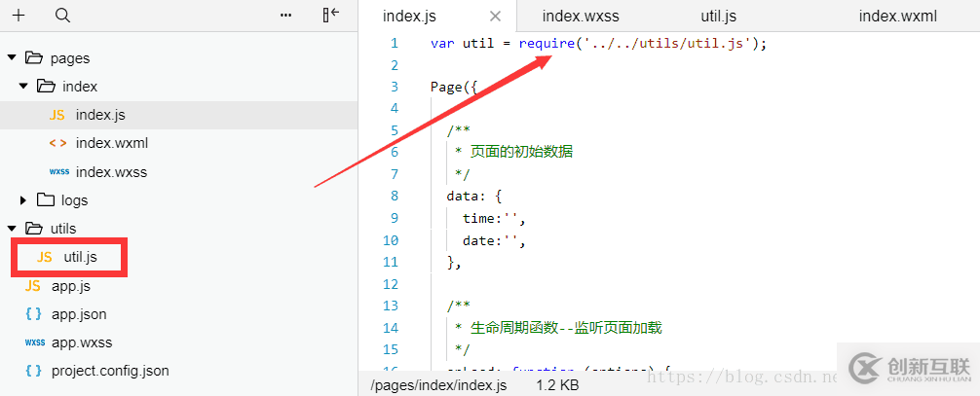Click line number 8 in the gutter

tap(395, 197)
